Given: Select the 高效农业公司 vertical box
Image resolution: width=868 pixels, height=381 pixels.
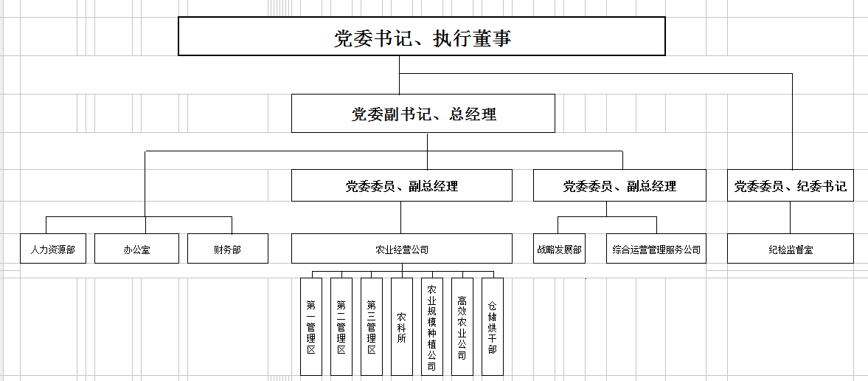Looking at the screenshot, I should (x=462, y=326).
